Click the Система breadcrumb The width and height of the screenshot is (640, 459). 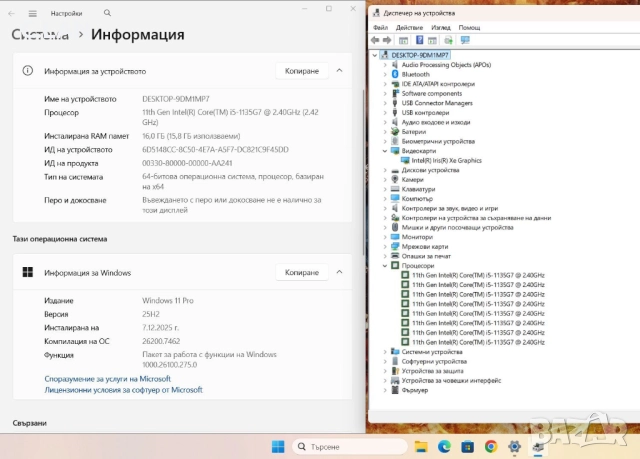(x=40, y=35)
